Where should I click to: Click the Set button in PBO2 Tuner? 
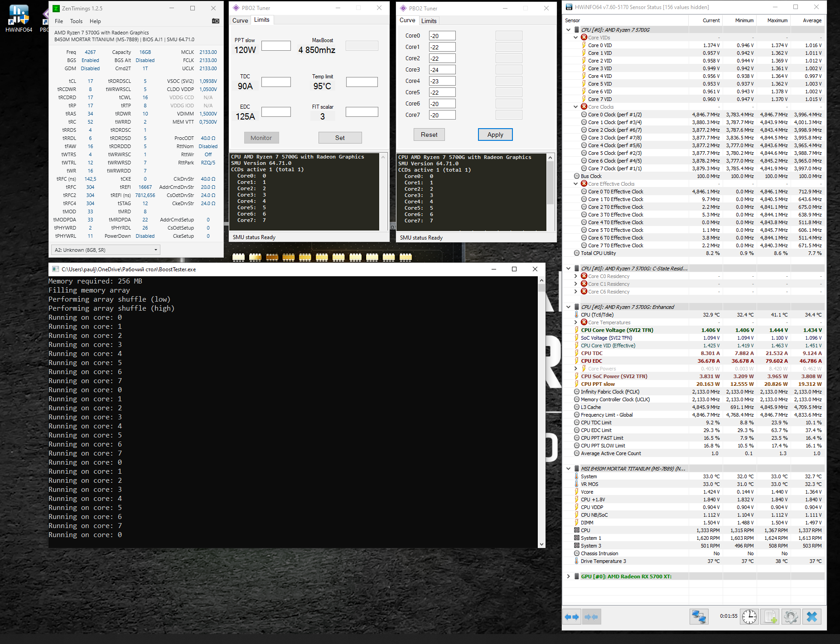coord(340,138)
